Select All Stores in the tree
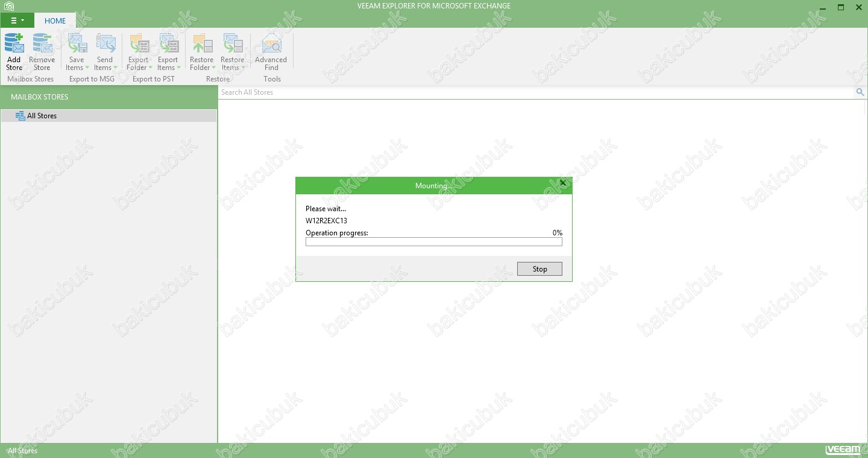Viewport: 868px width, 458px height. coord(108,116)
